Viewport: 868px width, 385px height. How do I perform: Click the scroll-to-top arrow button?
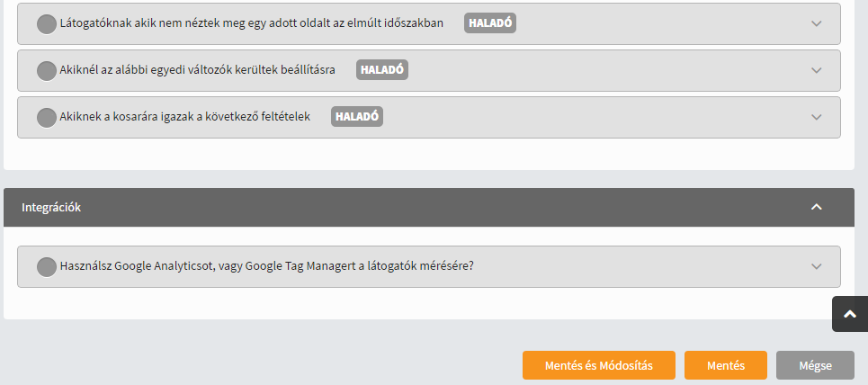tap(849, 315)
